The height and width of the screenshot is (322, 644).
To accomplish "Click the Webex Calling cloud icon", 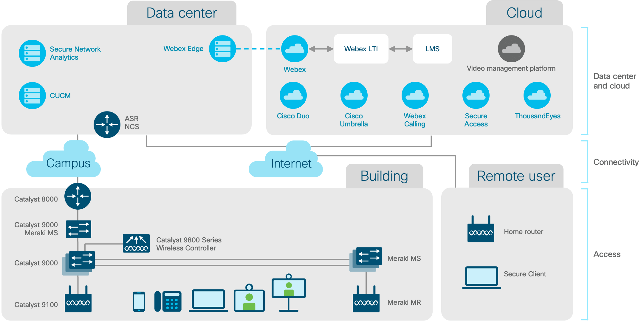I will tap(415, 95).
